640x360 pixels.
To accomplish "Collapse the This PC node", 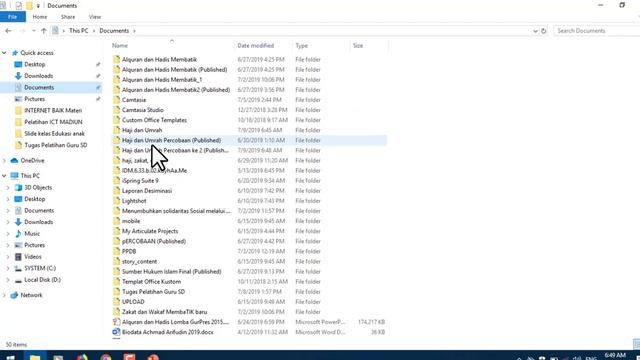I will click(4, 176).
